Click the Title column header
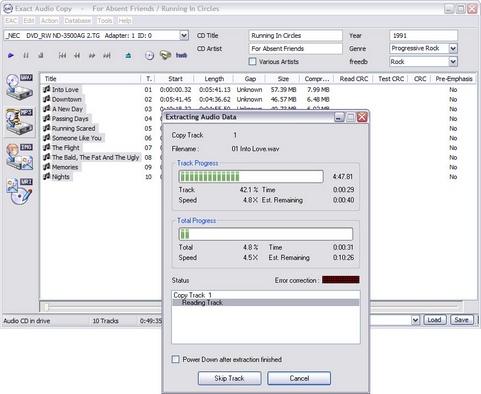Image resolution: width=481 pixels, height=394 pixels. [91, 79]
